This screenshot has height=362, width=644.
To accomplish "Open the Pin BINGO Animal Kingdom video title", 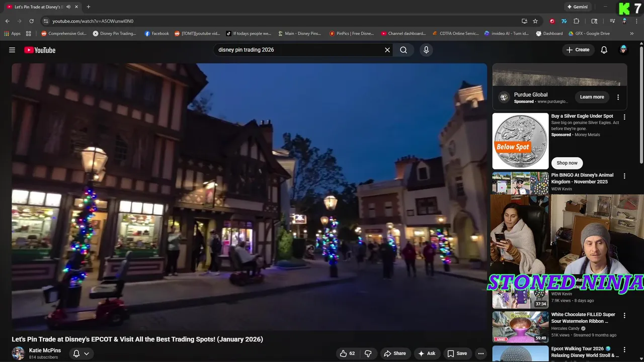I will 582,178.
